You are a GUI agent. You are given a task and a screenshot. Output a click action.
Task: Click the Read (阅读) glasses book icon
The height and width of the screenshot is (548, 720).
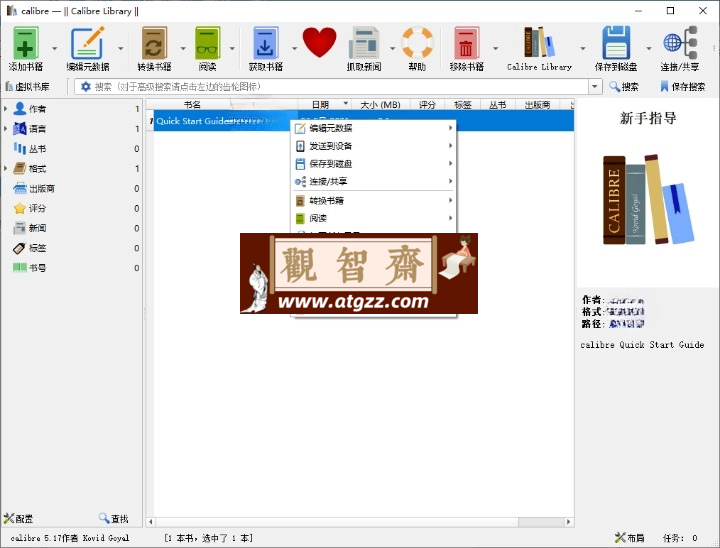[x=208, y=43]
